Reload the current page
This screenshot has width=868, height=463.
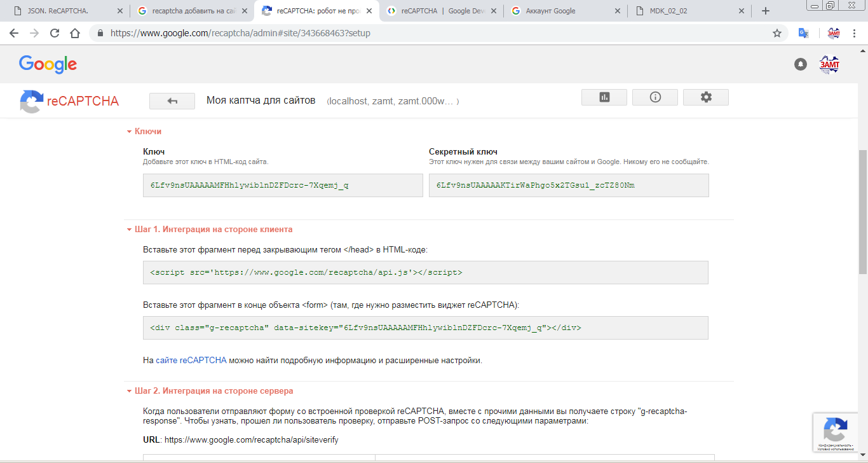pos(55,33)
